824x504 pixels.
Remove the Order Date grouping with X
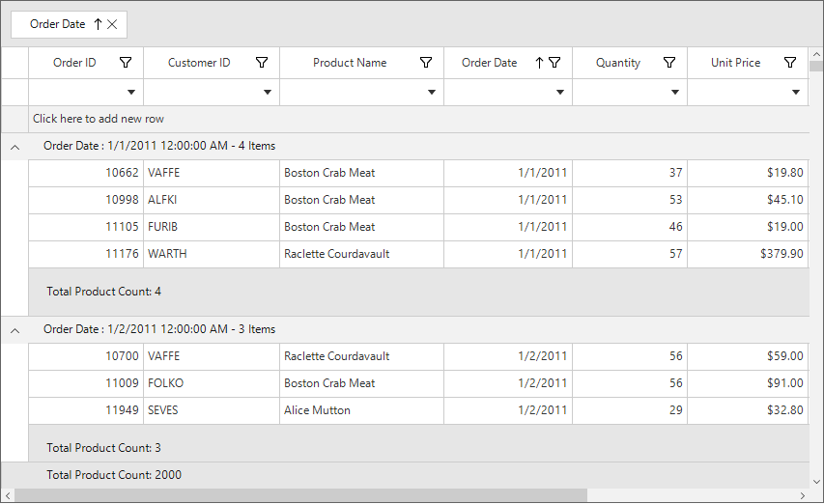point(112,25)
